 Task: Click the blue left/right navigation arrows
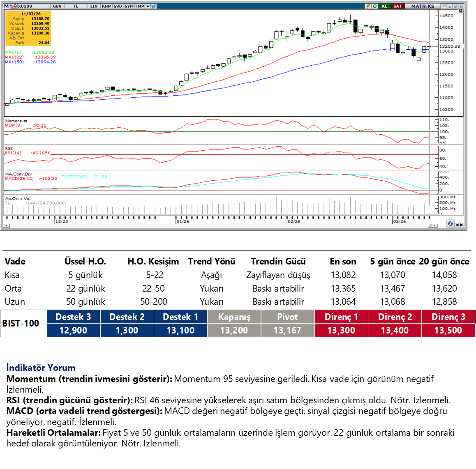460,225
